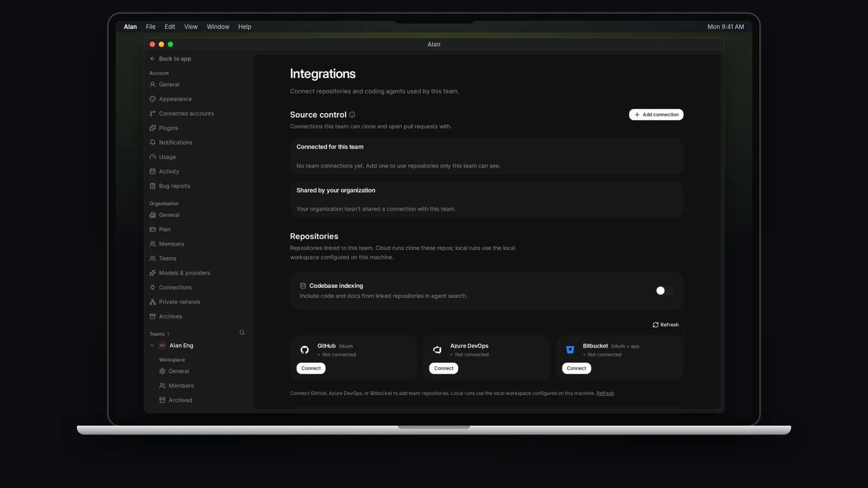Image resolution: width=868 pixels, height=488 pixels.
Task: Click the back arrow icon beside Back to app
Action: (x=152, y=59)
